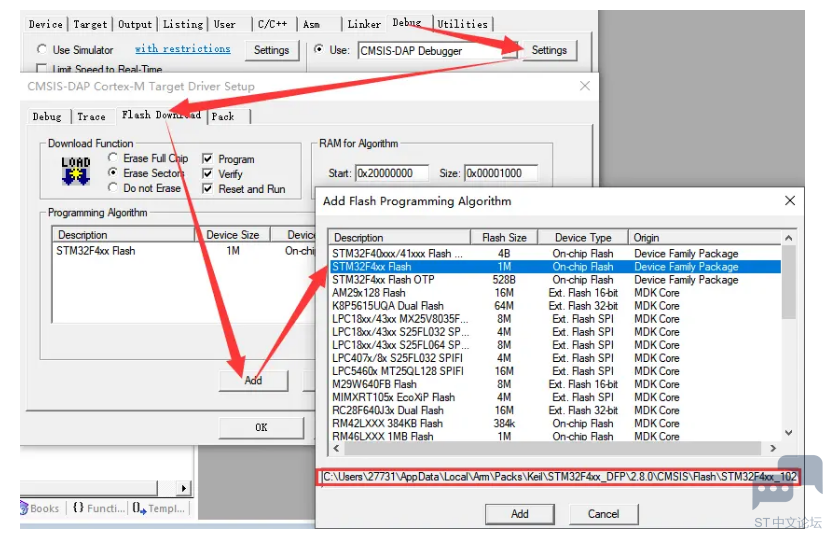
Task: Open the Templates panel tab
Action: [158, 508]
